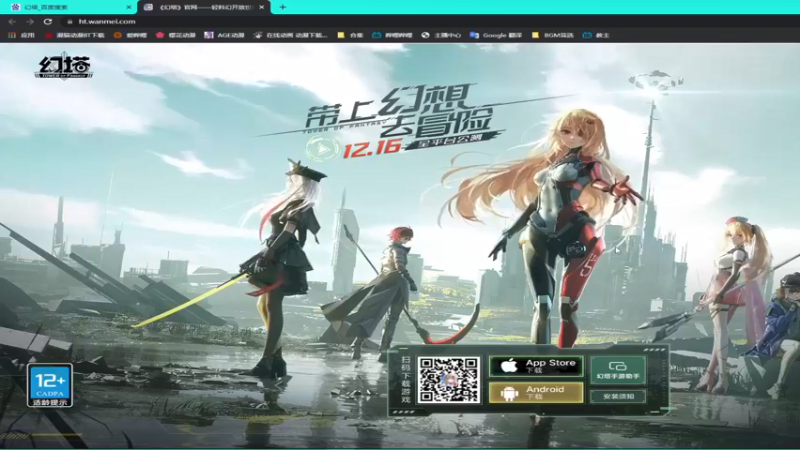
Task: Switch to the Baidu search tab
Action: click(71, 7)
